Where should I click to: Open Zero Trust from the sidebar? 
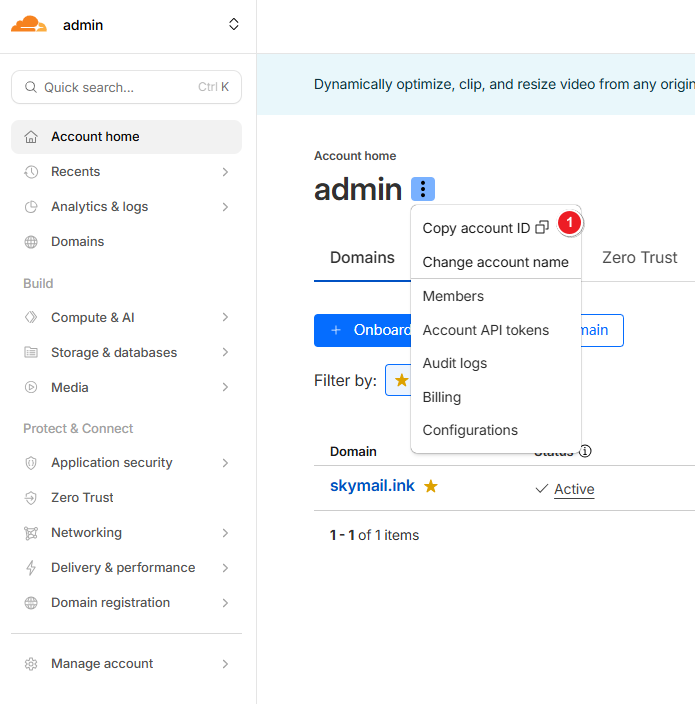82,498
